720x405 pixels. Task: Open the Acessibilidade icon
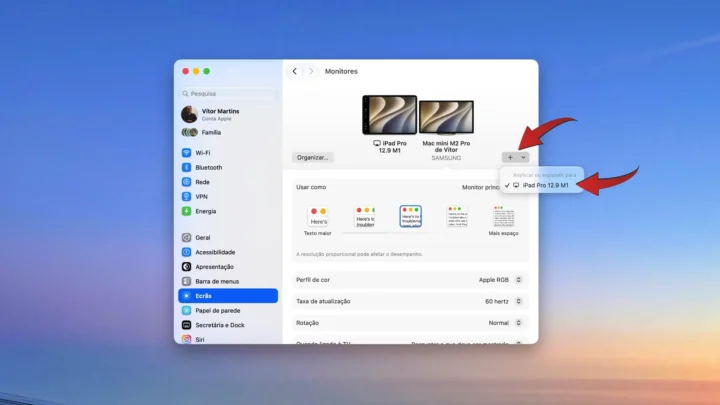[186, 252]
